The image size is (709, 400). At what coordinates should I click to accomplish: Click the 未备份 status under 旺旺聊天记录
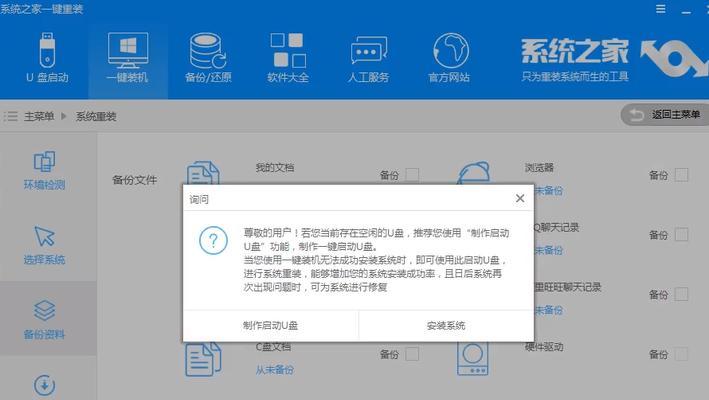click(x=548, y=310)
